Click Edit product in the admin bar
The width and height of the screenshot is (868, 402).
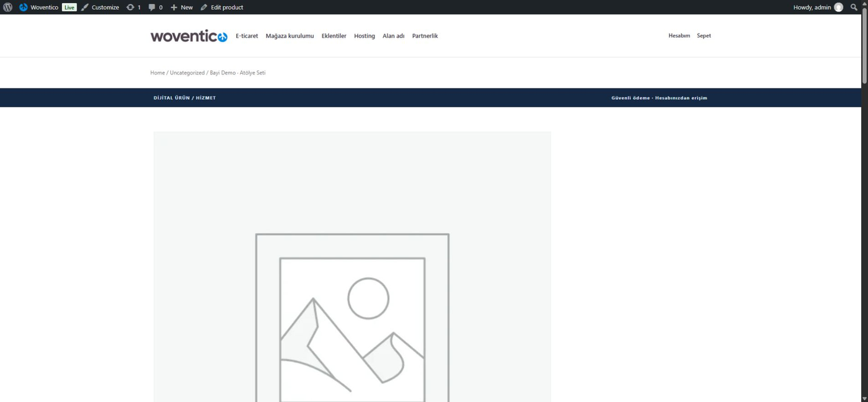(x=221, y=7)
